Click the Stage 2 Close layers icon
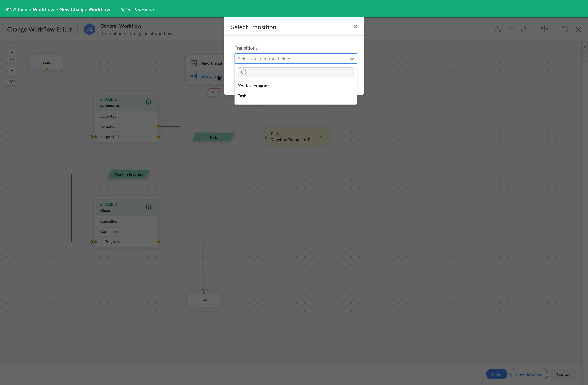Viewport: 588px width, 385px height. 148,207
